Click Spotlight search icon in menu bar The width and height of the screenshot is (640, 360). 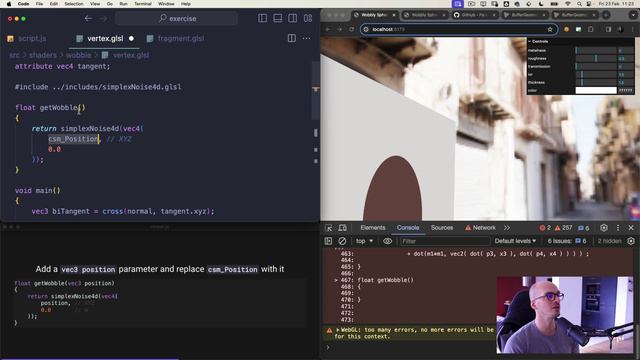[x=579, y=4]
